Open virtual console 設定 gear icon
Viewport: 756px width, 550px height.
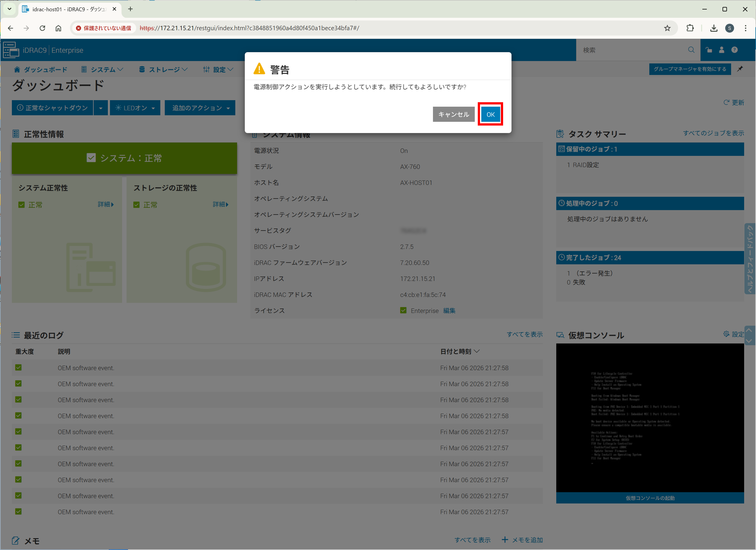coord(726,334)
